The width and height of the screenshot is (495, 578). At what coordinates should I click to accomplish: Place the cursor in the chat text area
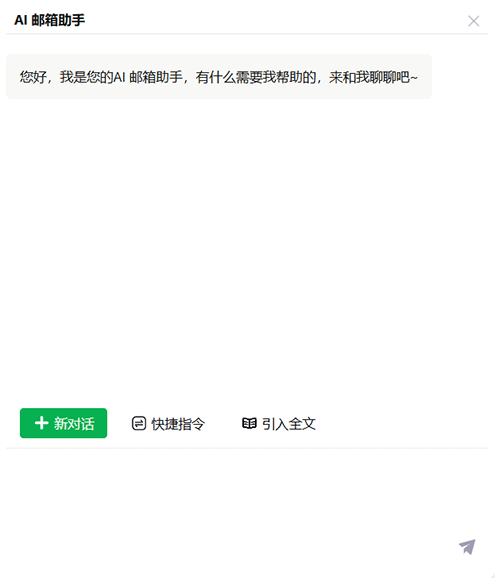(x=247, y=512)
